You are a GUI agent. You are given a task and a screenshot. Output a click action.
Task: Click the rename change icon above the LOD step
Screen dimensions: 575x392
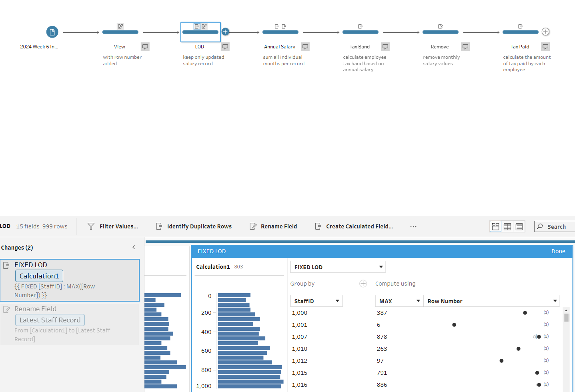pyautogui.click(x=204, y=26)
